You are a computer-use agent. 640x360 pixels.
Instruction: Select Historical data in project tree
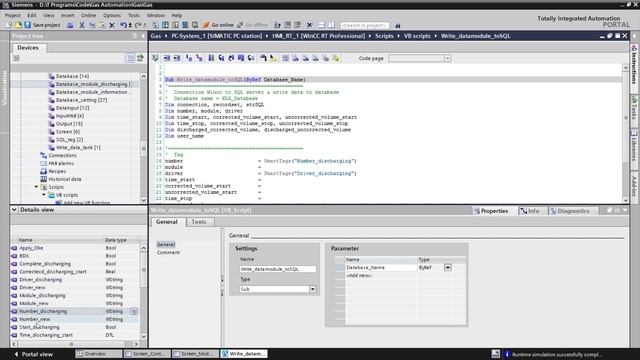point(64,179)
